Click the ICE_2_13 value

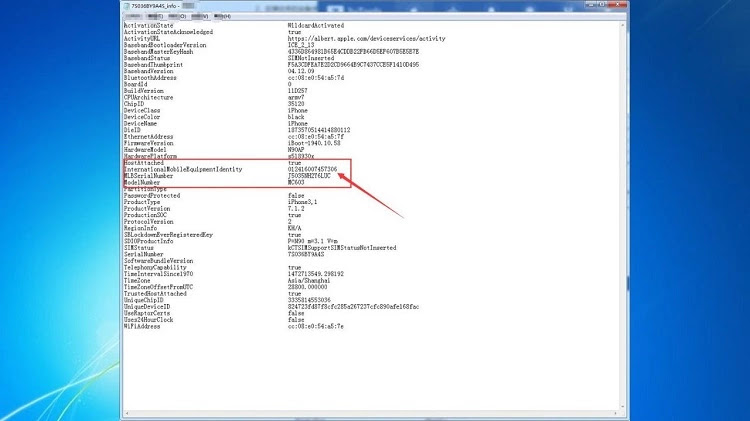tap(301, 45)
